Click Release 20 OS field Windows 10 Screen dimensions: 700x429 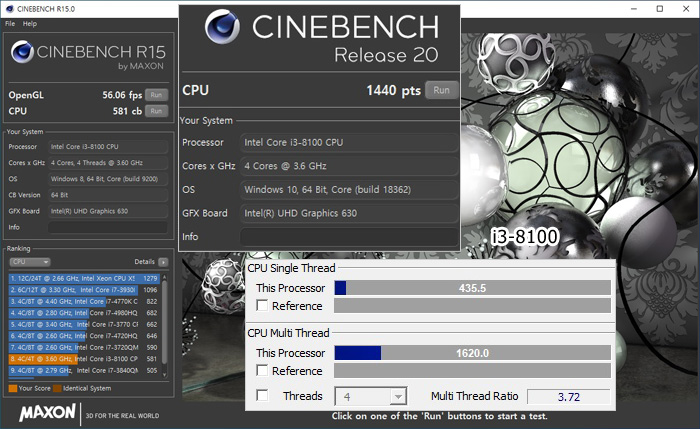349,190
